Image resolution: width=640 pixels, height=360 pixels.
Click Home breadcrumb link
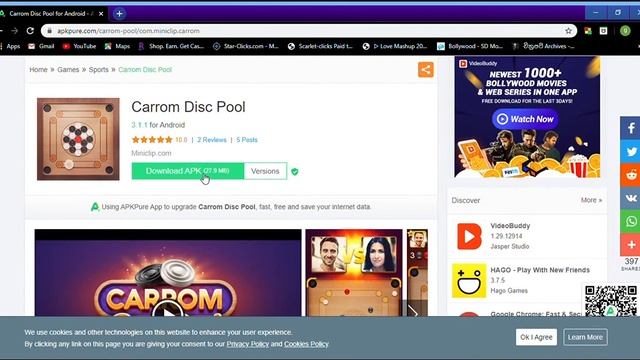[x=38, y=70]
